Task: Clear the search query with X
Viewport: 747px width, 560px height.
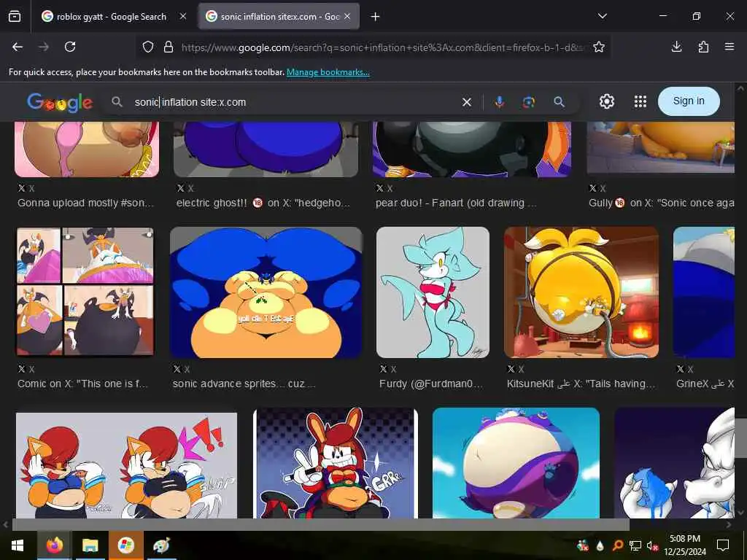Action: pos(467,102)
